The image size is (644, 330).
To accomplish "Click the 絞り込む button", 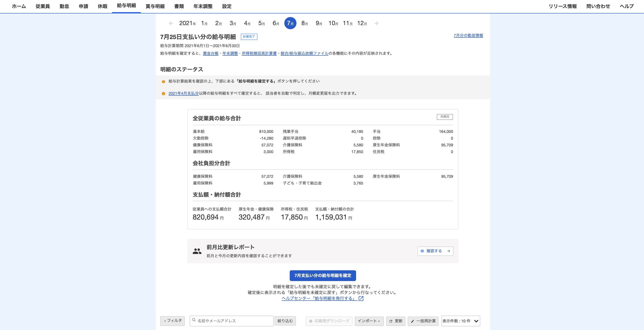I will coord(285,321).
